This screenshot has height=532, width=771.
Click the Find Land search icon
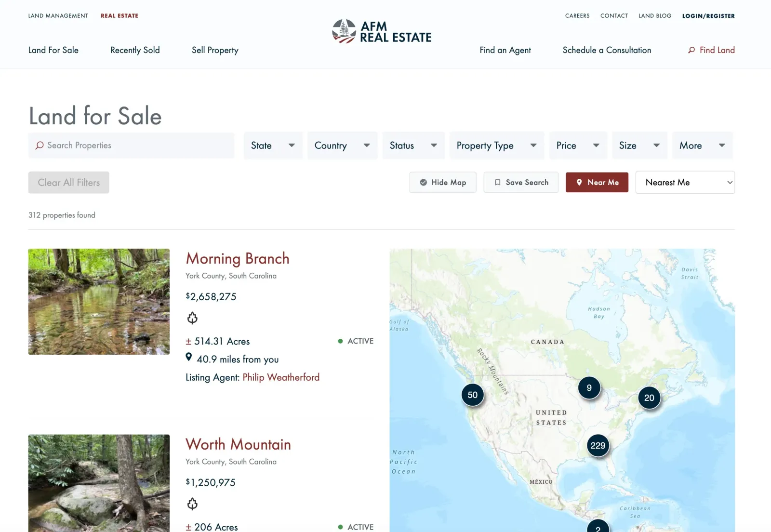(x=692, y=50)
